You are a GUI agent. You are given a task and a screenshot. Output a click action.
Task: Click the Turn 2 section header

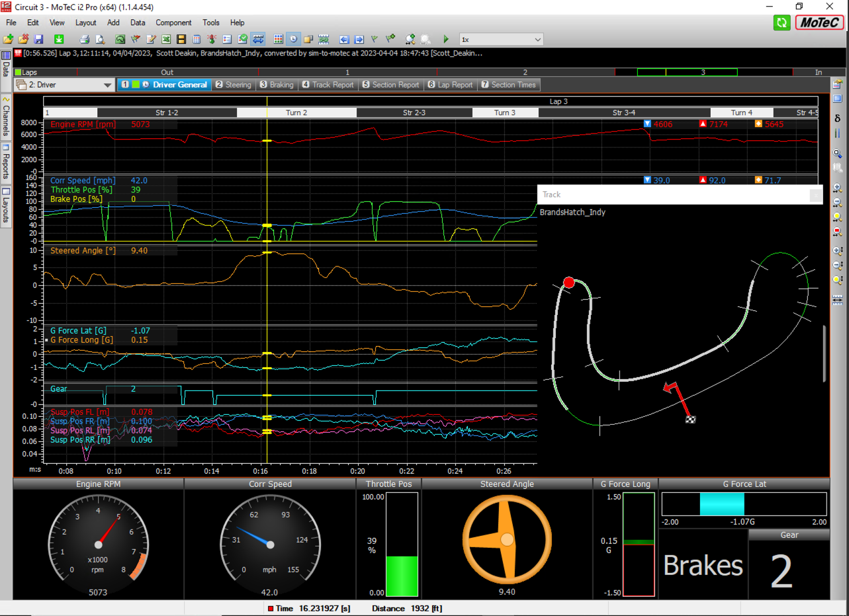pos(296,112)
